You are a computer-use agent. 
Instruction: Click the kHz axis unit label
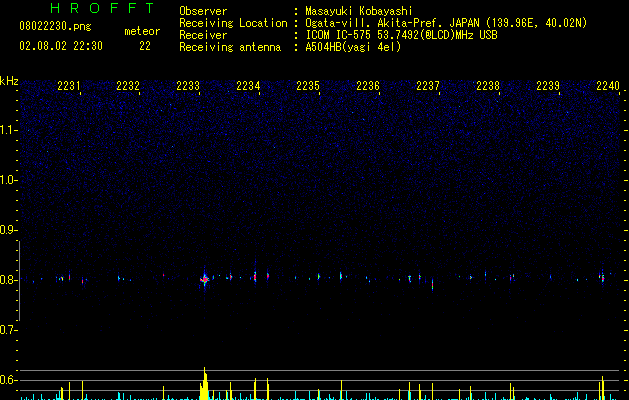[x=9, y=81]
